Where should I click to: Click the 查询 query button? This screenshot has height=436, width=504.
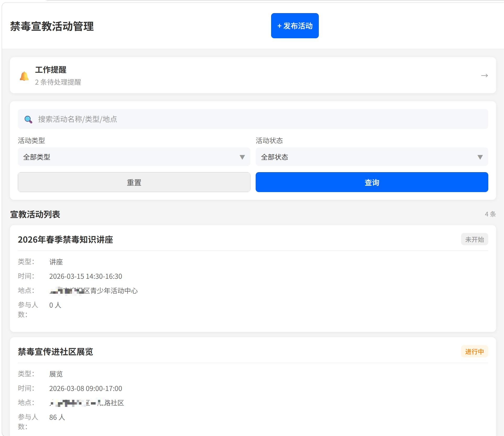coord(372,182)
